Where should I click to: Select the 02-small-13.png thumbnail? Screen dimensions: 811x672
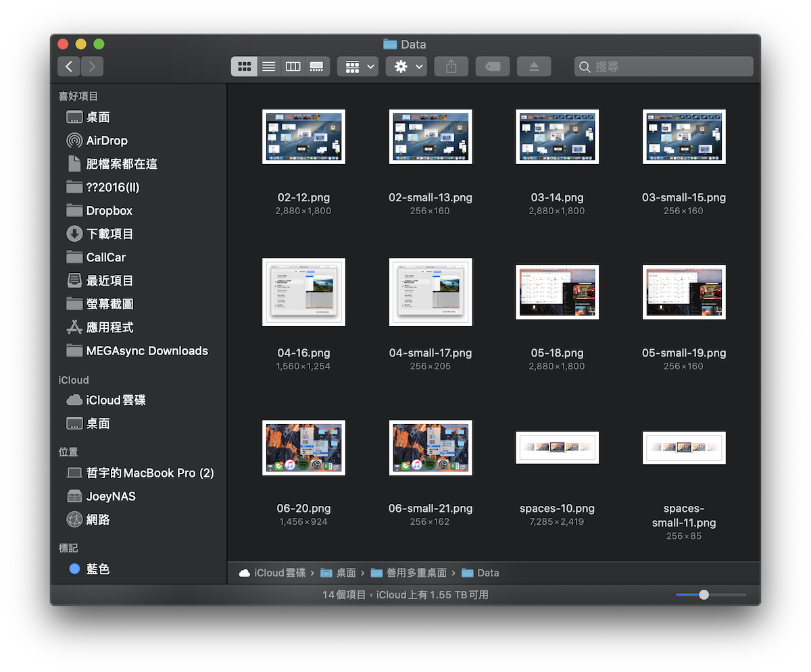pos(431,136)
